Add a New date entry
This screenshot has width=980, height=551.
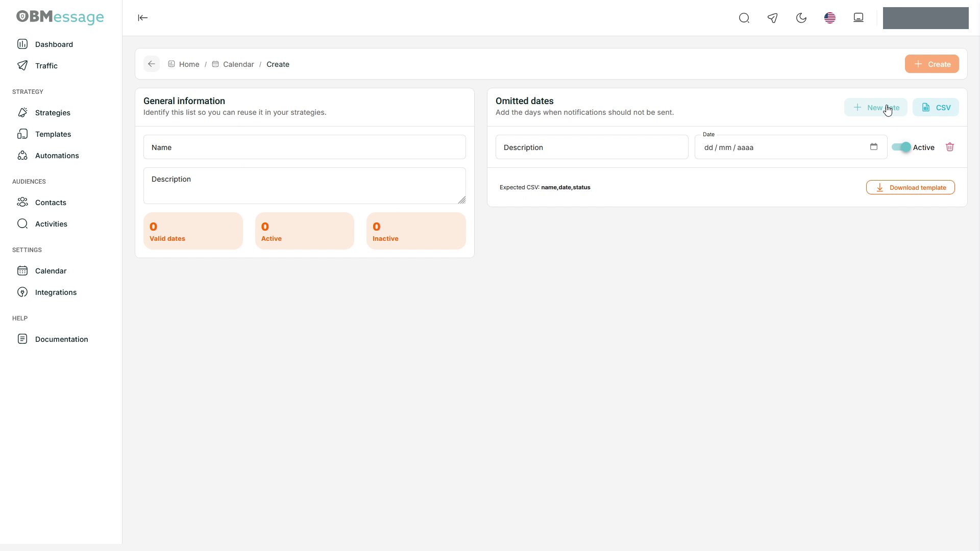876,107
